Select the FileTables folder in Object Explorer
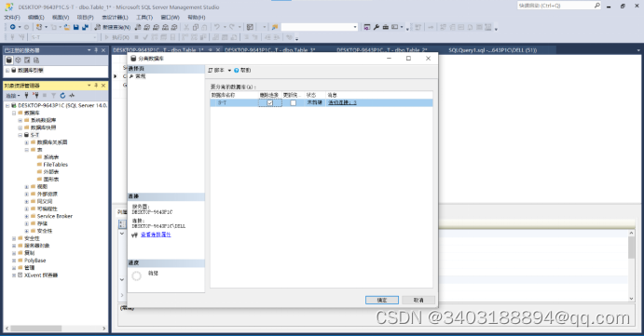This screenshot has width=644, height=336. click(55, 165)
